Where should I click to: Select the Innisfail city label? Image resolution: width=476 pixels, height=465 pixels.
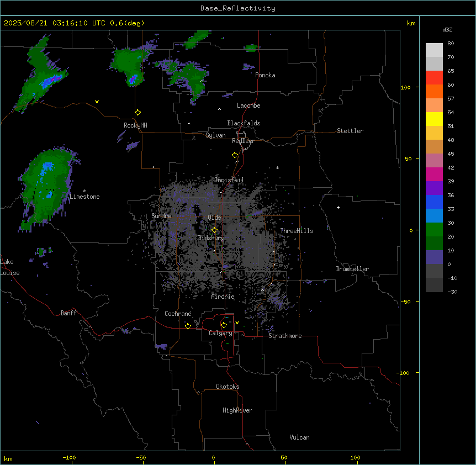[x=229, y=180]
